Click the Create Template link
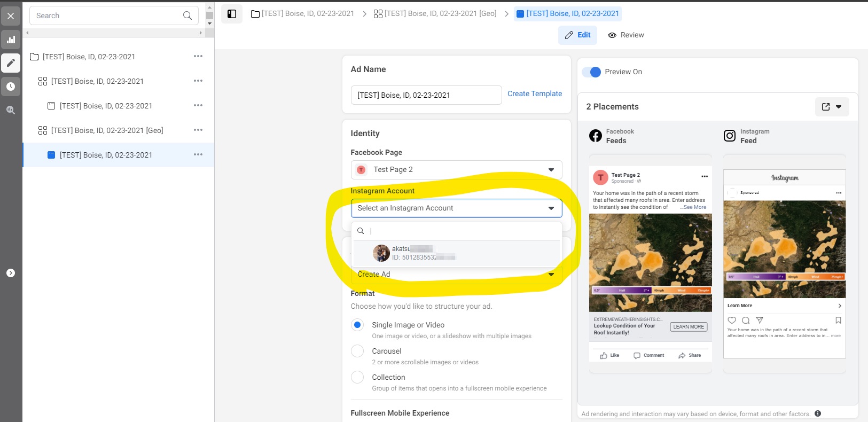 (x=534, y=94)
